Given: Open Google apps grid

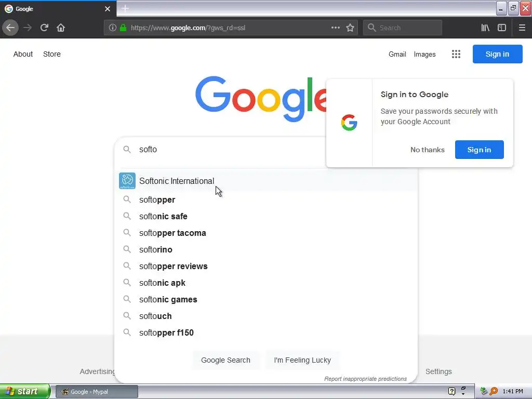Looking at the screenshot, I should tap(456, 54).
